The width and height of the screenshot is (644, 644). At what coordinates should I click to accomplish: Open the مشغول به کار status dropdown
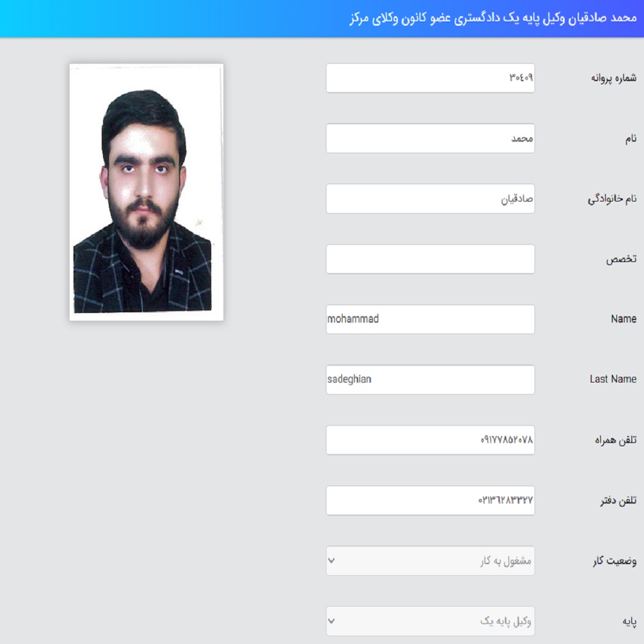coord(430,561)
